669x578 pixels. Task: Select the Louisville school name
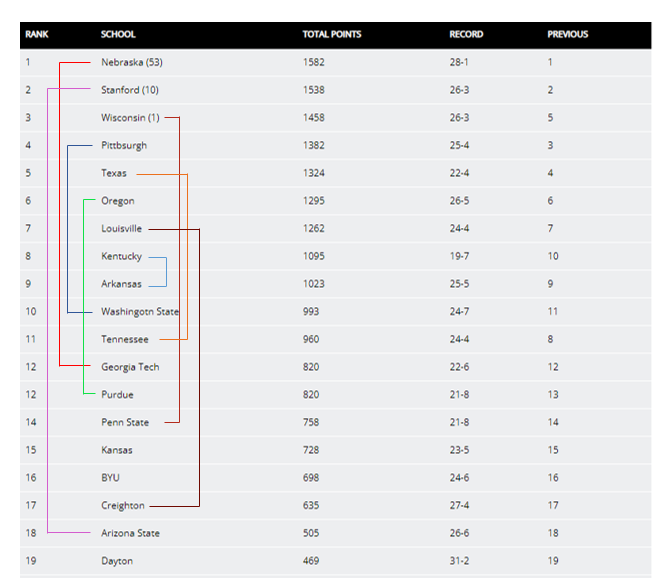(121, 229)
